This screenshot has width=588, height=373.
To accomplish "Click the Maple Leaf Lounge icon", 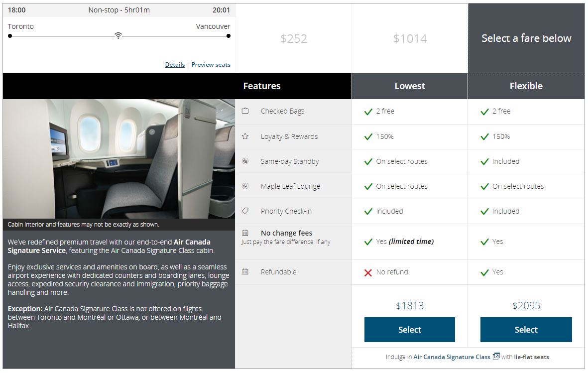I will coord(245,186).
